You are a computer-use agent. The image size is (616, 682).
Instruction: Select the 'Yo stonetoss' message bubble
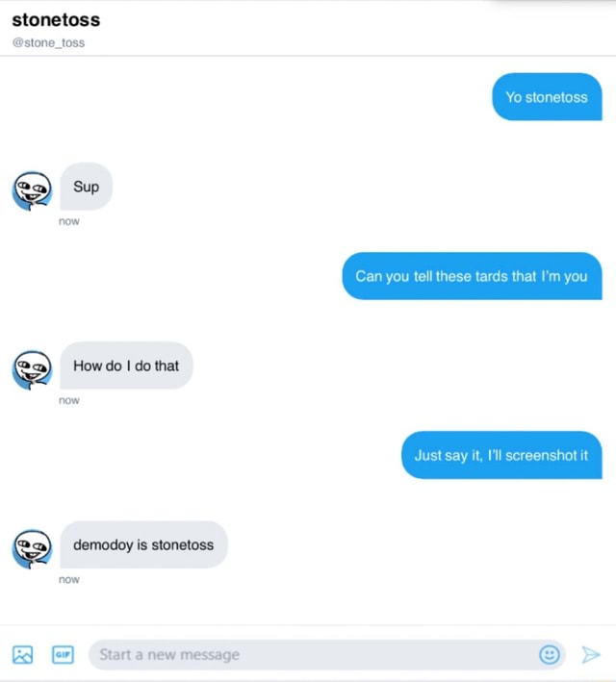(547, 96)
